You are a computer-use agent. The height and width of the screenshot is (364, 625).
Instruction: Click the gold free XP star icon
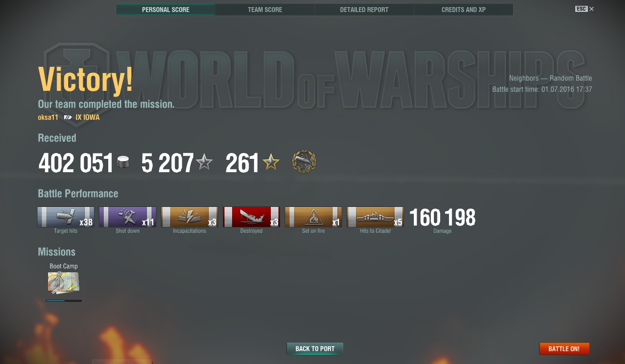pos(271,162)
